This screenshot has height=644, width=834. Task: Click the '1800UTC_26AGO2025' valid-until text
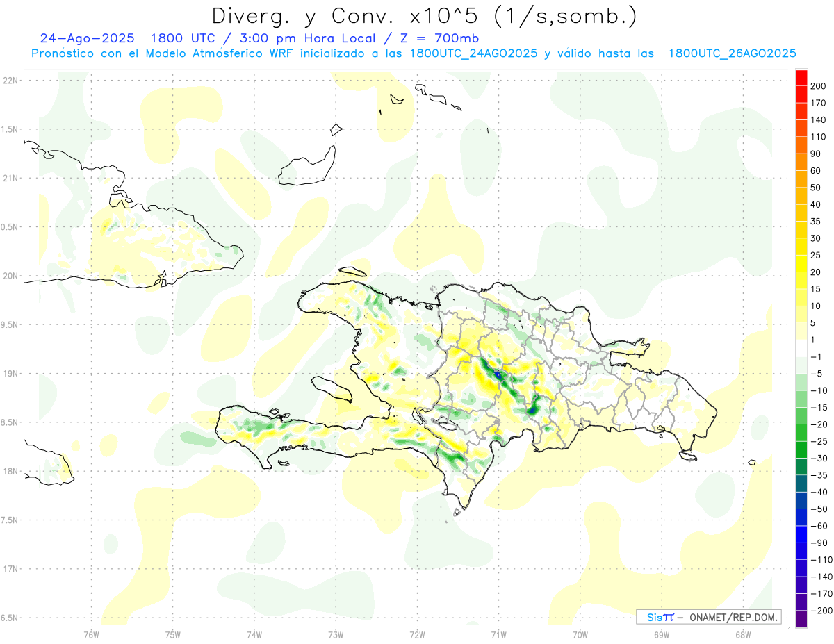coord(732,53)
